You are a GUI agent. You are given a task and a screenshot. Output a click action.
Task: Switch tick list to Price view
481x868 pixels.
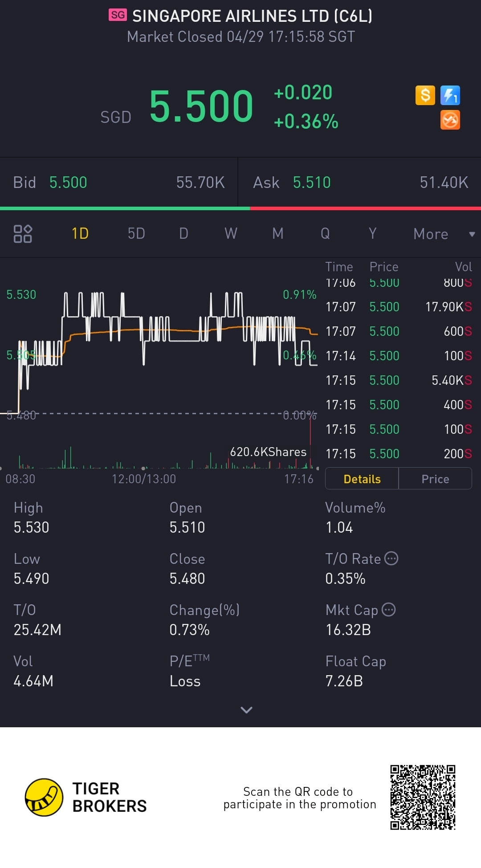(435, 479)
